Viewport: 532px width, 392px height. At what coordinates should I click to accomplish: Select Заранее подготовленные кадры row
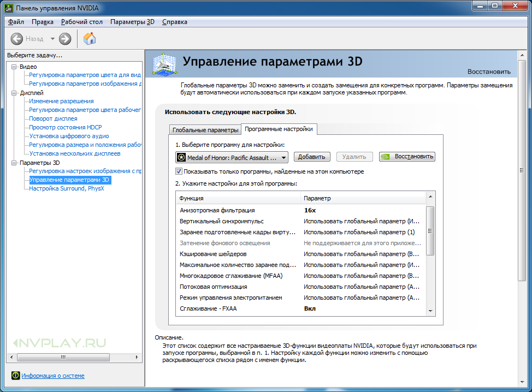pyautogui.click(x=300, y=232)
